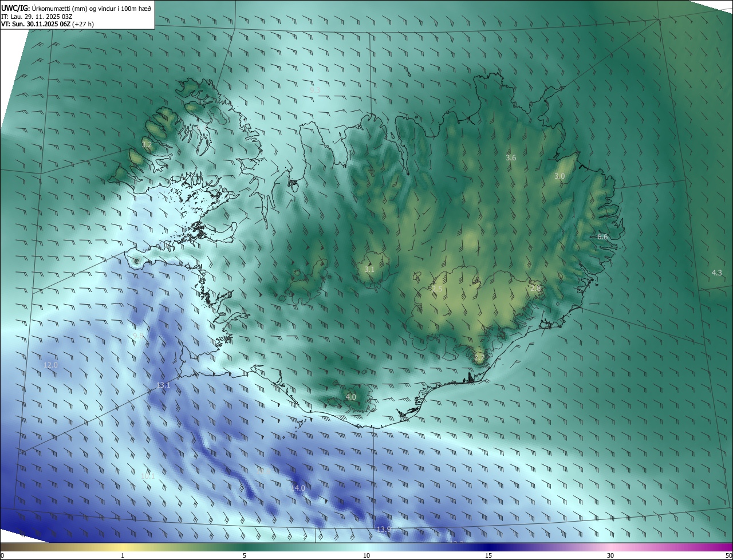Image resolution: width=733 pixels, height=560 pixels.
Task: Click the colorbar tick label 30
Action: click(610, 556)
